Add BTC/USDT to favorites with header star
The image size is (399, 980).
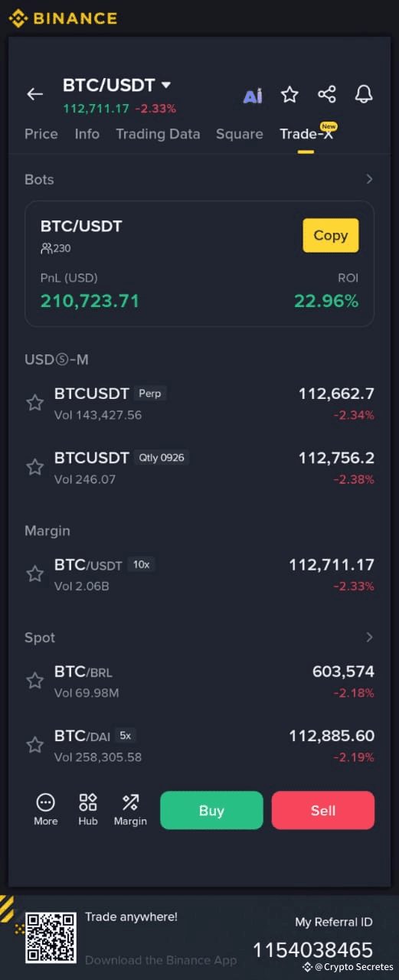(x=289, y=94)
